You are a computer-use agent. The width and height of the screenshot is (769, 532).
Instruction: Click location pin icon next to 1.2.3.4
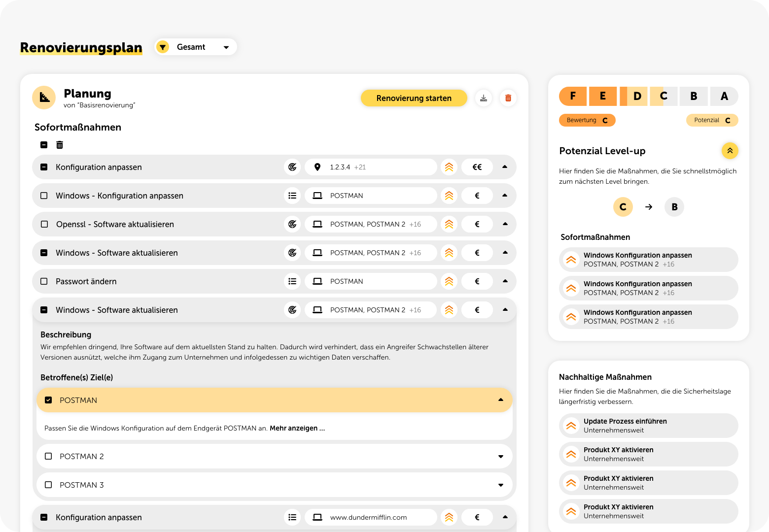pos(317,167)
